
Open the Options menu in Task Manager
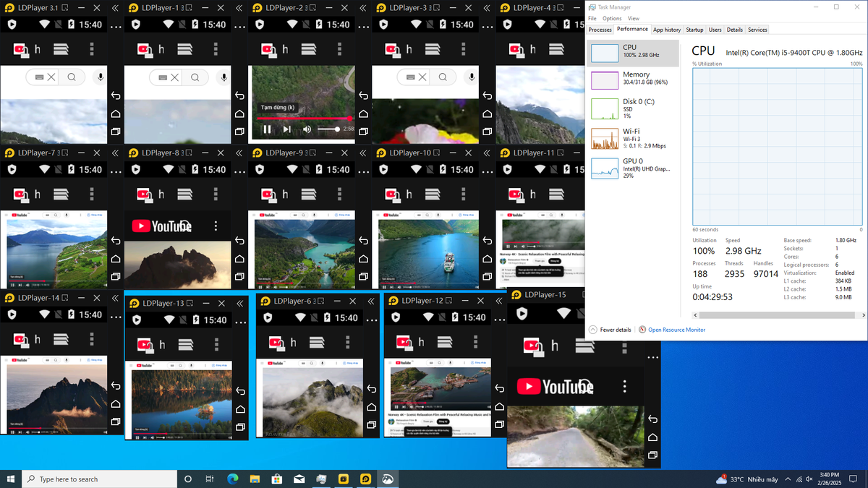pyautogui.click(x=612, y=19)
